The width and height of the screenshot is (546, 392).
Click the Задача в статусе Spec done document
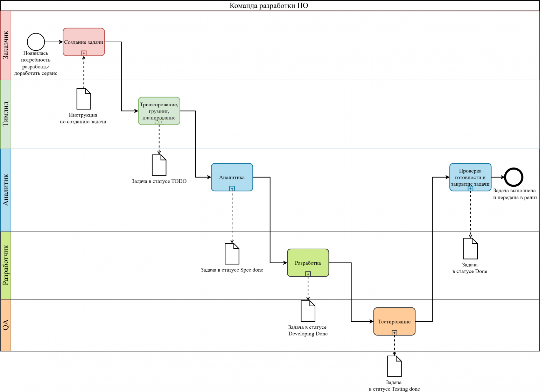click(x=232, y=254)
